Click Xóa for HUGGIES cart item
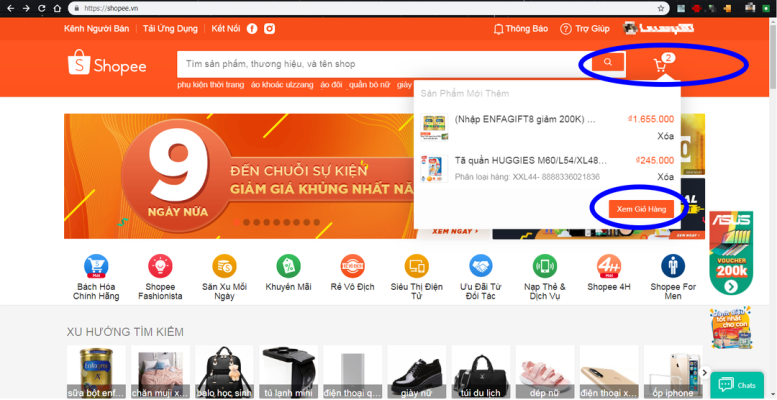The height and width of the screenshot is (400, 777). [666, 177]
